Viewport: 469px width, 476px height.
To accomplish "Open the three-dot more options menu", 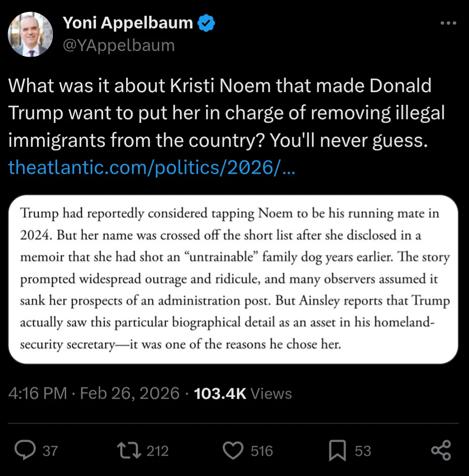I will [449, 24].
